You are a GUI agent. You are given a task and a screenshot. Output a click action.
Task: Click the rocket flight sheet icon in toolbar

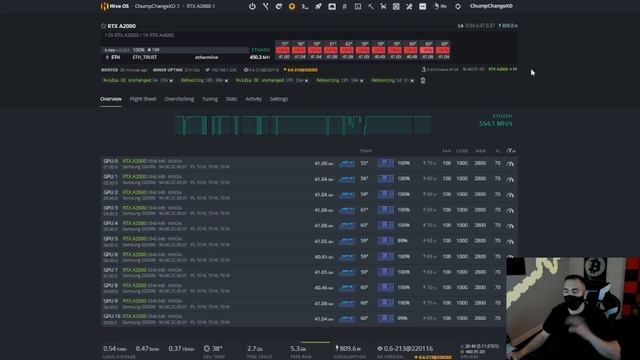[318, 6]
